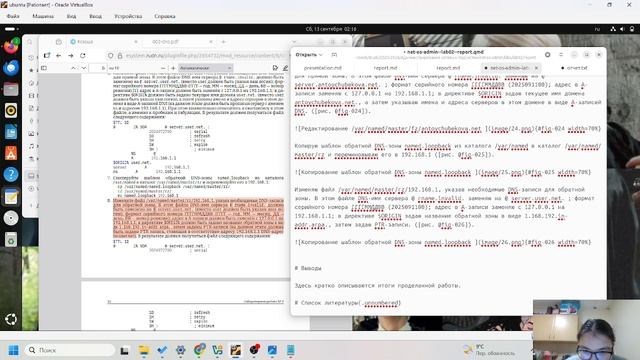This screenshot has height=360, width=640.
Task: Go back in the Firefox toolbar
Action: tap(58, 56)
